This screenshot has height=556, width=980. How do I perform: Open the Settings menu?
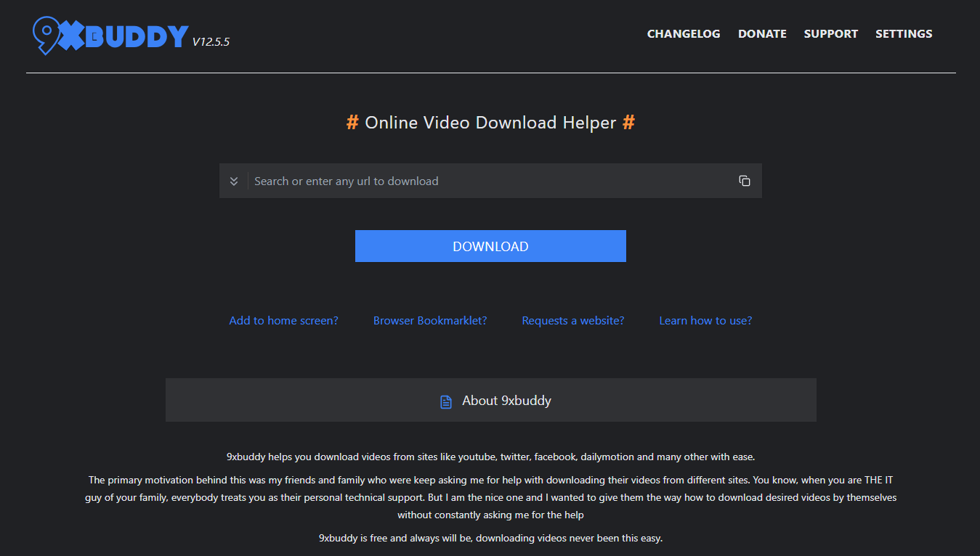(904, 34)
